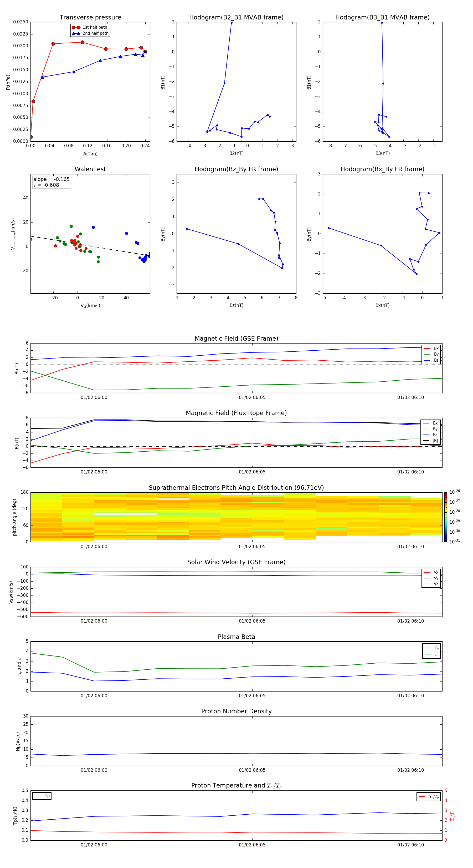Click '01/02 06:05' tick under GSE magnetic plot
This screenshot has height=868, width=473.
tap(252, 397)
